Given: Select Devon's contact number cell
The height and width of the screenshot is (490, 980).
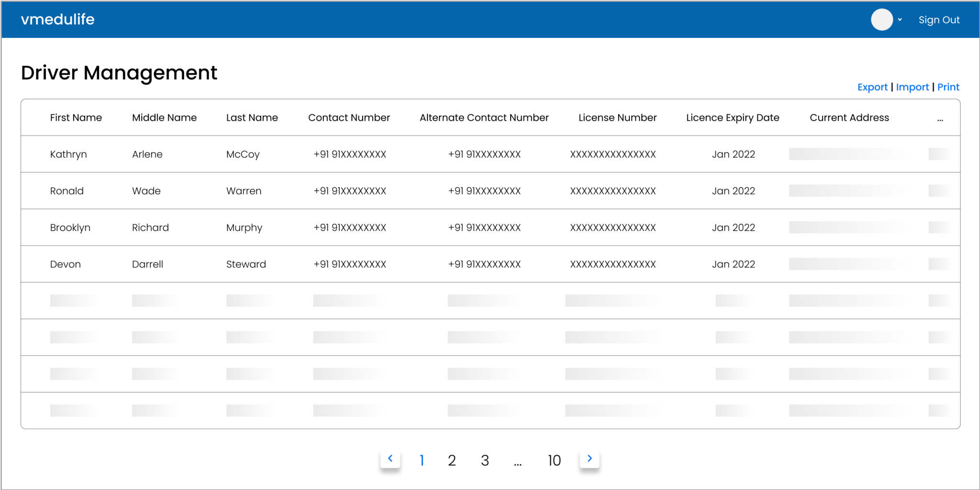Looking at the screenshot, I should point(350,264).
